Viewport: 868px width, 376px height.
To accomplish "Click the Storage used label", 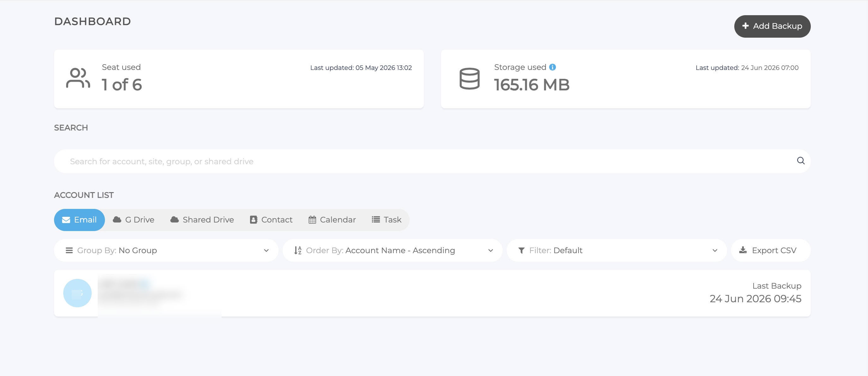I will tap(520, 67).
